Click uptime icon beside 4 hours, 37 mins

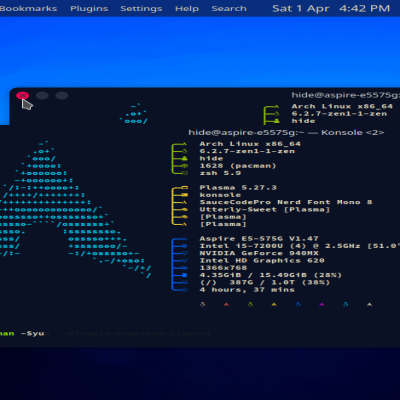click(x=184, y=290)
